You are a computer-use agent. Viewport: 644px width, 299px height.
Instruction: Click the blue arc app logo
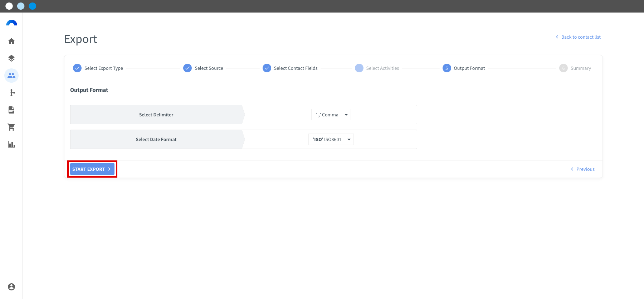coord(11,23)
